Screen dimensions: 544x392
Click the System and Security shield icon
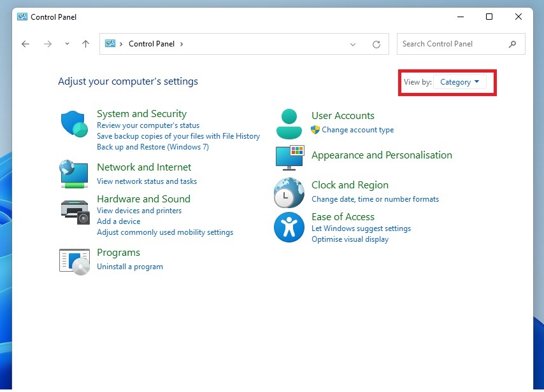74,123
